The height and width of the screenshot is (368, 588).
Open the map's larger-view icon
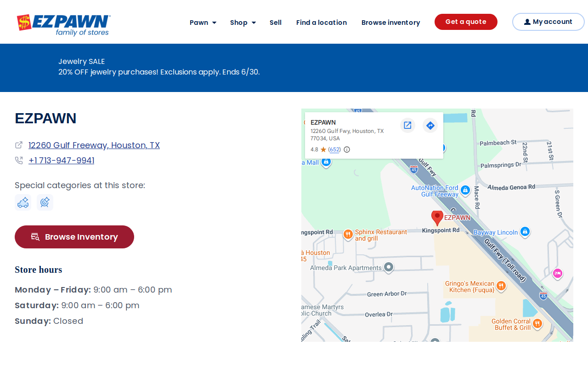pyautogui.click(x=407, y=125)
